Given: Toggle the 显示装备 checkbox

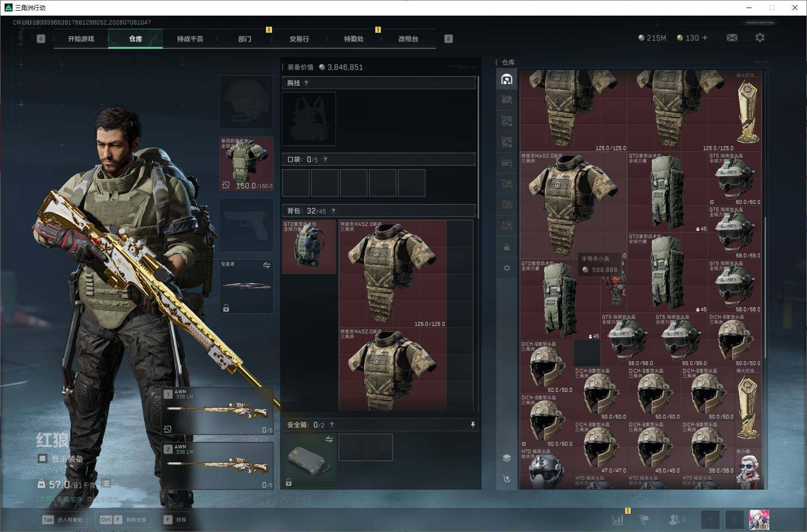Looking at the screenshot, I should (x=43, y=458).
